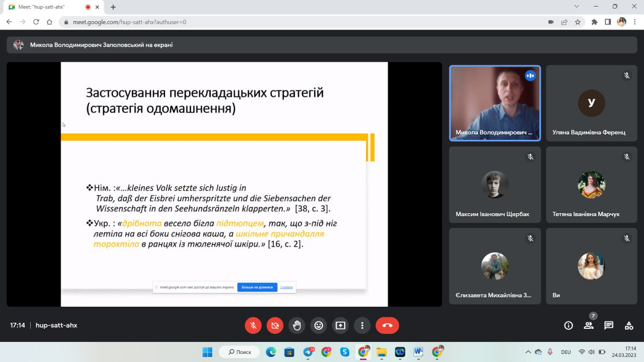Click the address bar URL field
Viewport: 644px width, 362px height.
(302, 22)
